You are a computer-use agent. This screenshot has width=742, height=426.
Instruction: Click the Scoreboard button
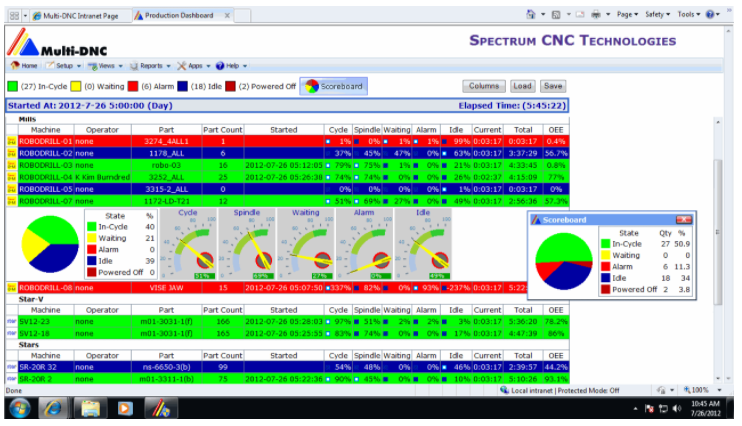click(x=334, y=86)
